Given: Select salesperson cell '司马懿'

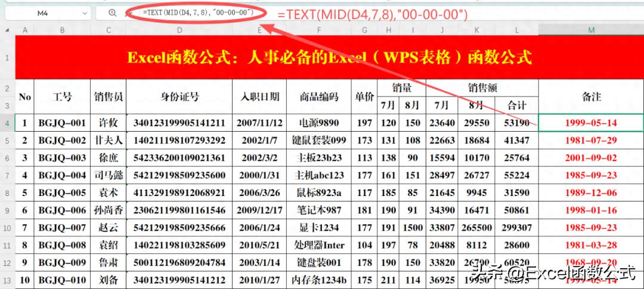Looking at the screenshot, I should point(109,175).
